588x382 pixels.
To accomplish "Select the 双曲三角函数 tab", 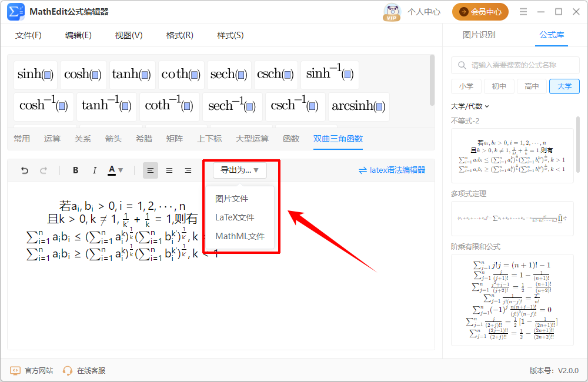I will (x=338, y=139).
